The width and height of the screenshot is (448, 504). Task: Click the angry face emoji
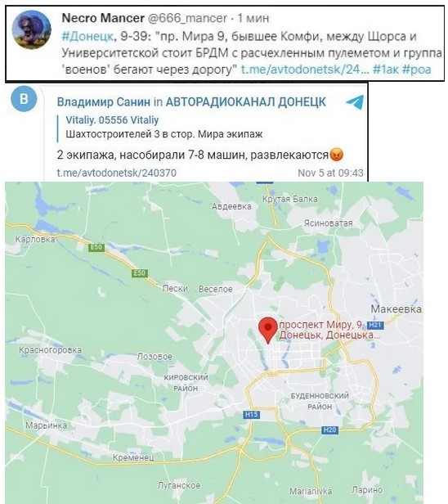click(336, 155)
